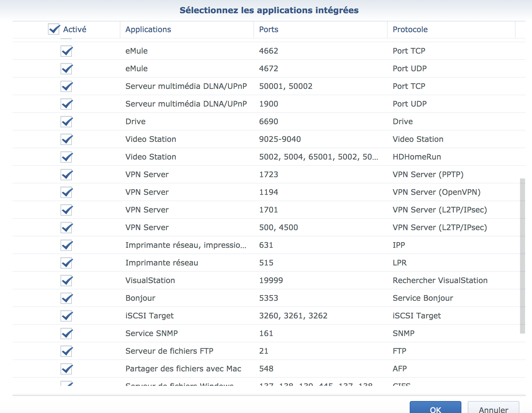Toggle VPN Server port 1701 checkbox
Screen dimensions: 532x413
click(67, 210)
